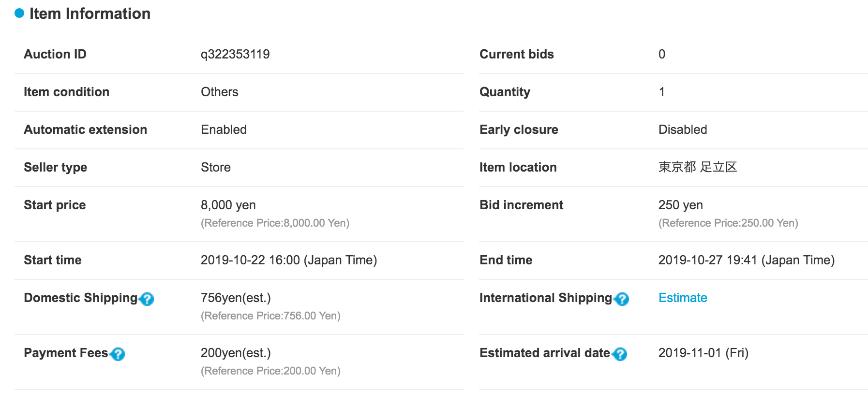Click the Item location value text
The height and width of the screenshot is (404, 868).
point(698,167)
